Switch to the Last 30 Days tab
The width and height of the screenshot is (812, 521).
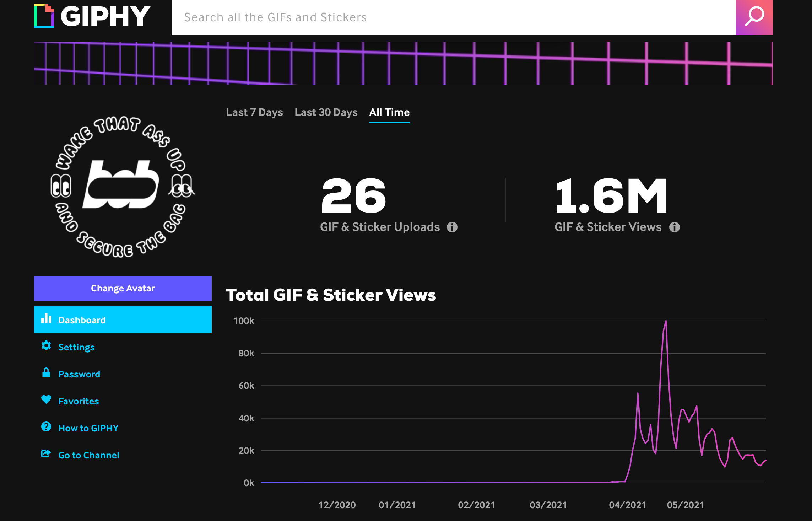(x=326, y=112)
